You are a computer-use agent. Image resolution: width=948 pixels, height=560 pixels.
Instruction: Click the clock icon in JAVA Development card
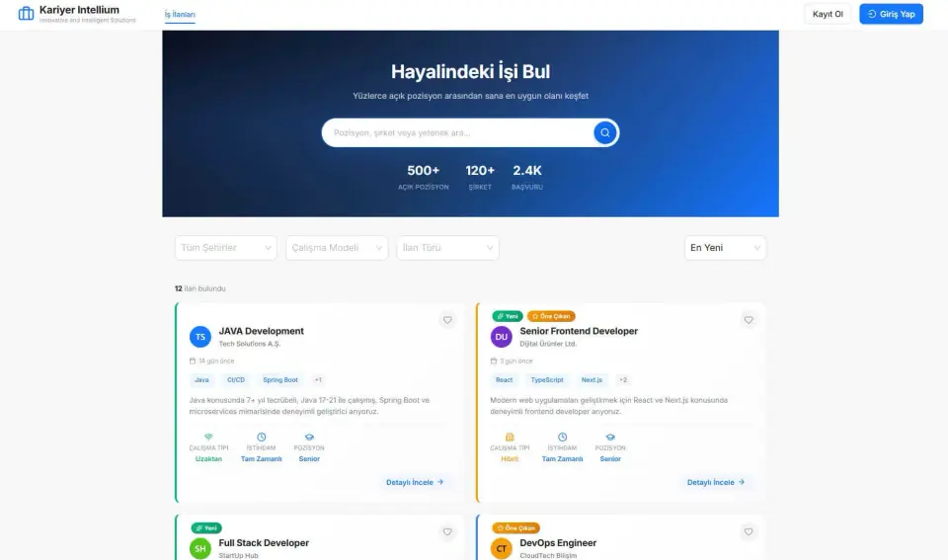[x=261, y=437]
